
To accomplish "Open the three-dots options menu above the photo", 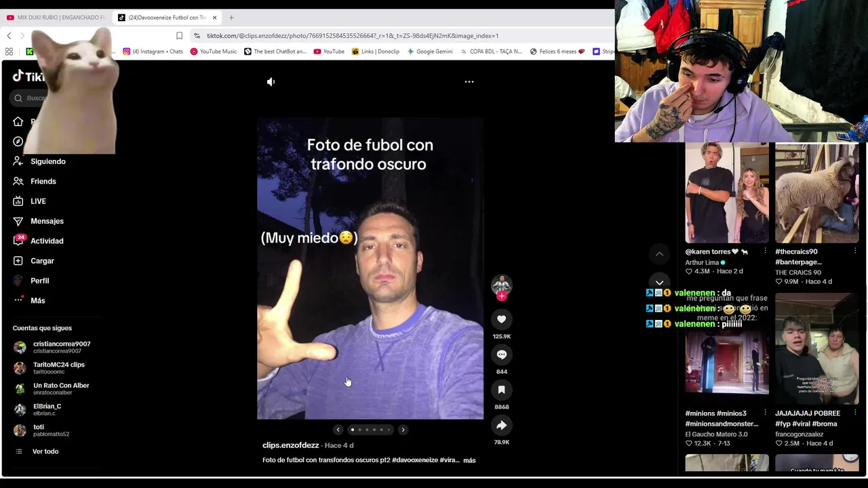I will click(x=469, y=82).
